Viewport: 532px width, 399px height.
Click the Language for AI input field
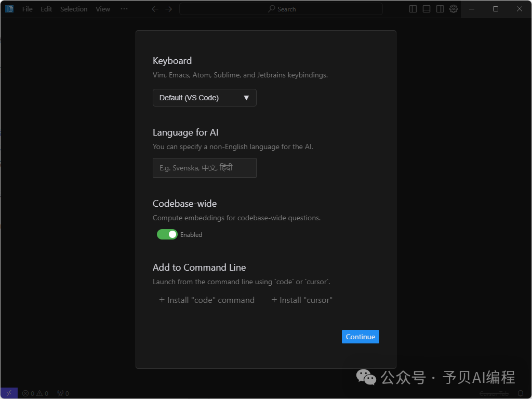coord(205,168)
